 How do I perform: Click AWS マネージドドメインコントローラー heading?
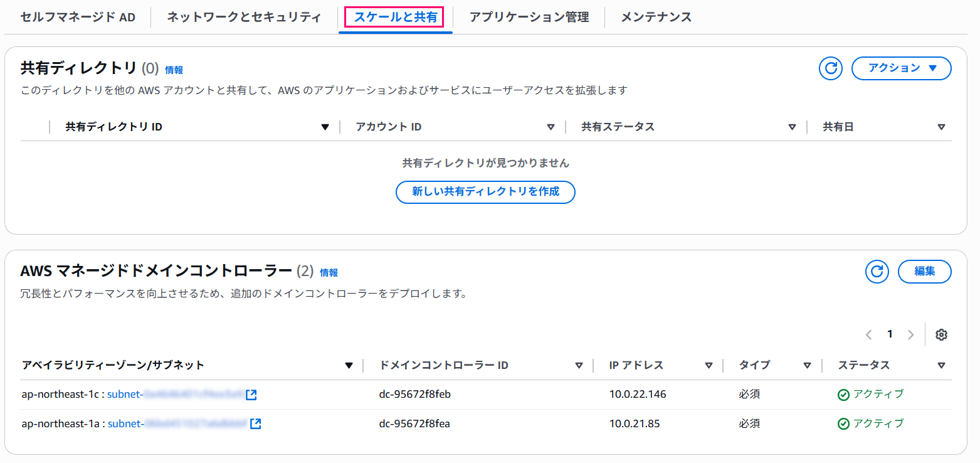point(156,271)
